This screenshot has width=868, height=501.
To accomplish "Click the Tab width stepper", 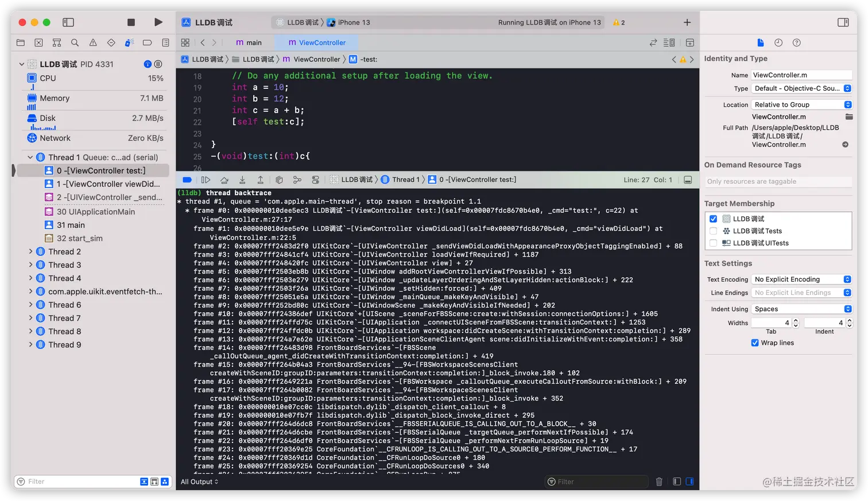I will coord(796,323).
